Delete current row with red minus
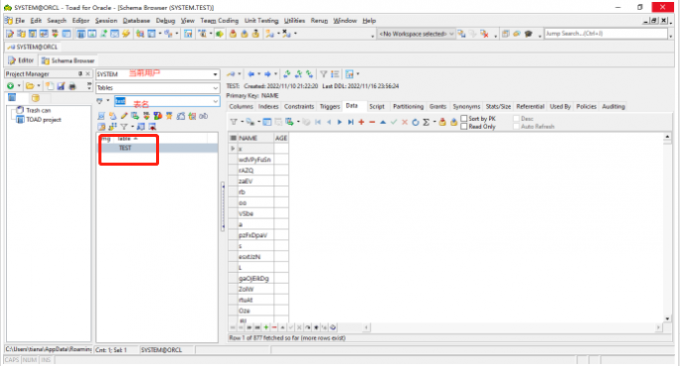 point(372,122)
